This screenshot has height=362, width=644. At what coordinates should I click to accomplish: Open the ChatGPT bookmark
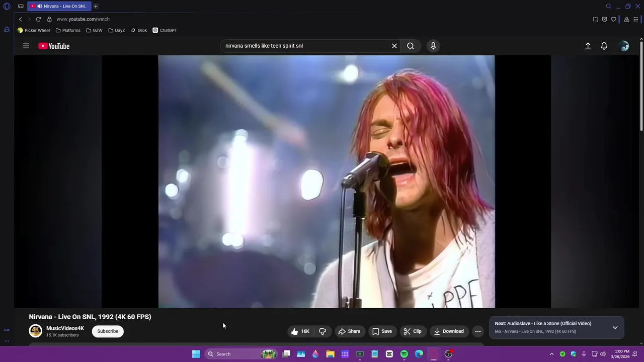(165, 30)
